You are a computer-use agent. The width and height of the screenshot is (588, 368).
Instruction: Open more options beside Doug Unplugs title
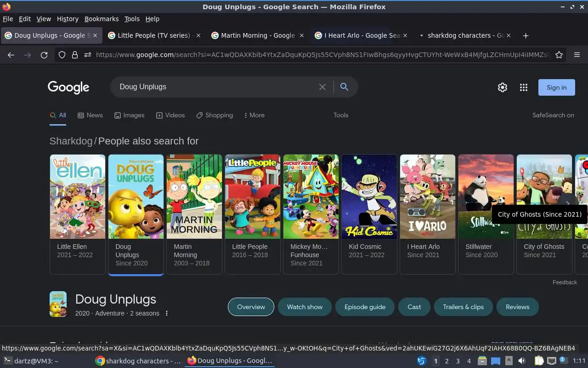click(x=167, y=313)
